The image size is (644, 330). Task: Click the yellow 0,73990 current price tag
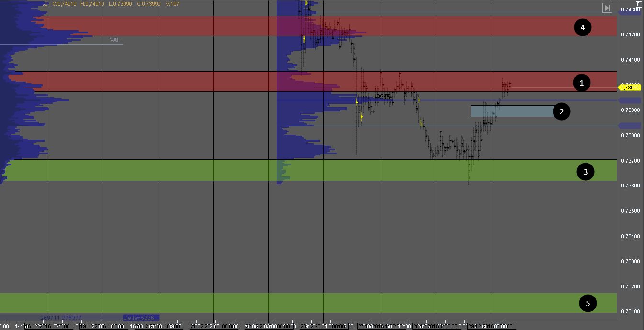point(630,87)
